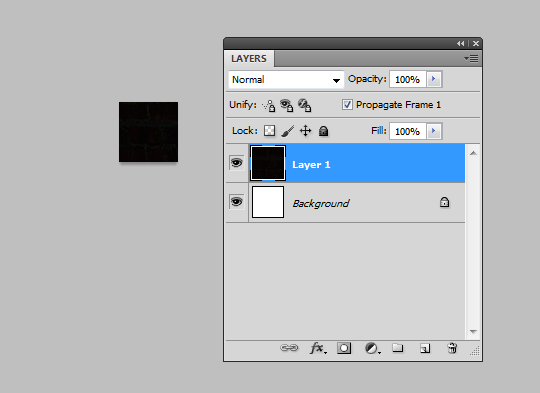This screenshot has width=540, height=393.
Task: Create new fill or adjustment layer
Action: click(x=372, y=348)
